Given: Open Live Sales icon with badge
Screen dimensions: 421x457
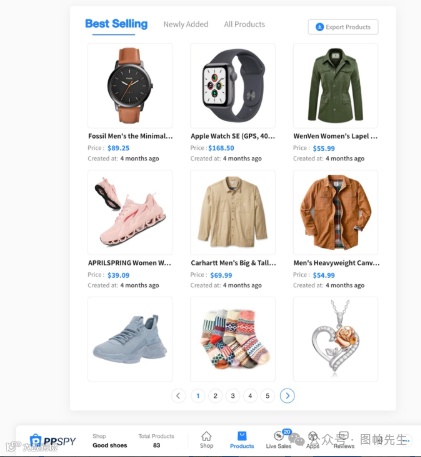Looking at the screenshot, I should tap(279, 436).
